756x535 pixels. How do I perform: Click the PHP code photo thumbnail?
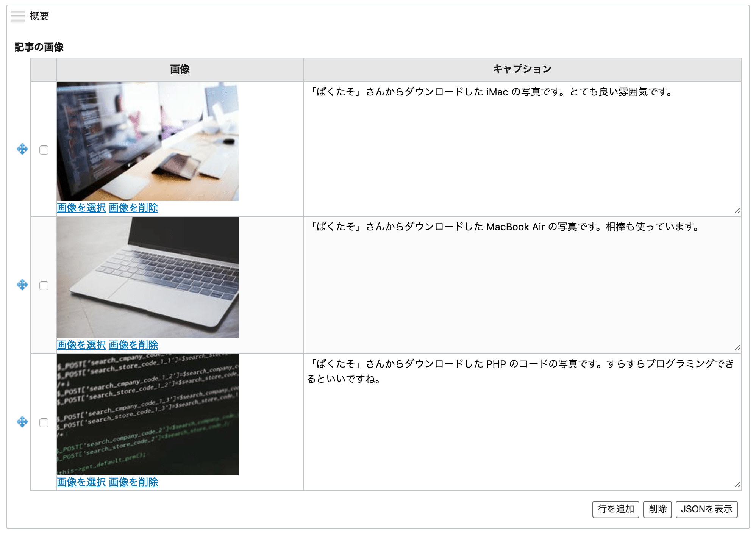pyautogui.click(x=148, y=415)
